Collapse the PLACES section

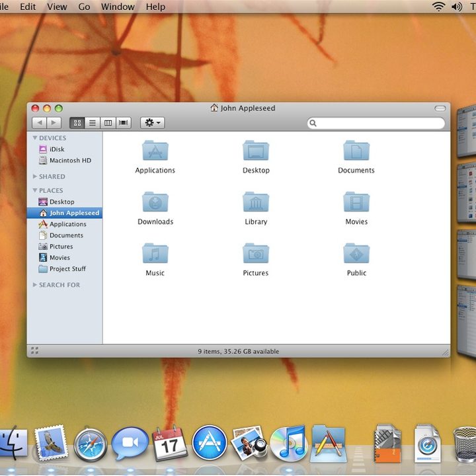click(x=35, y=190)
